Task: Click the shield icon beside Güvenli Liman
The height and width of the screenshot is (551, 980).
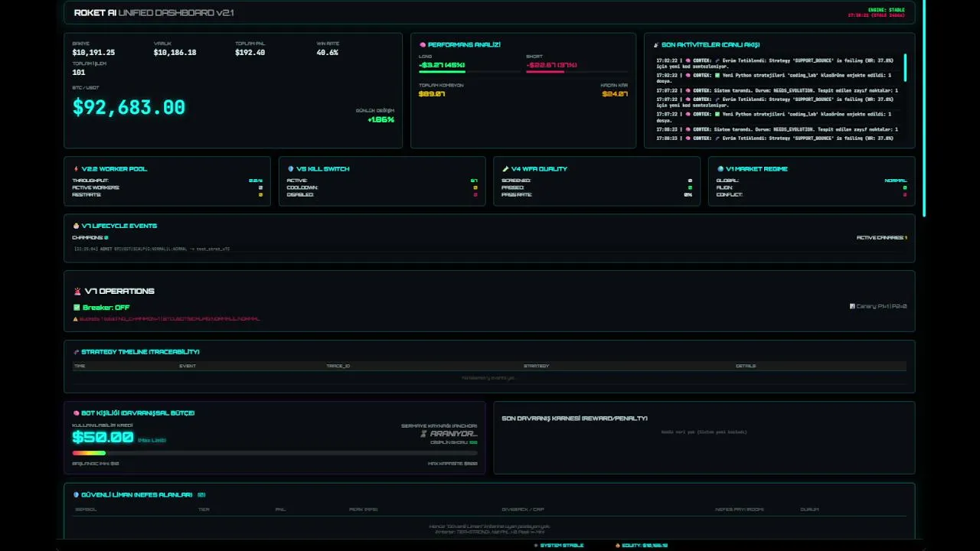Action: click(x=75, y=495)
